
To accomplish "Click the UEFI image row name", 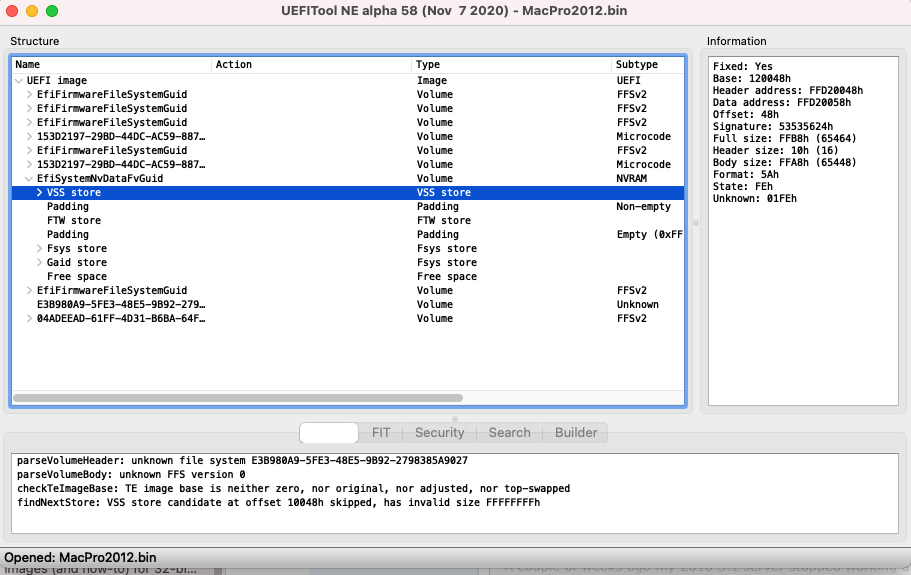I will [x=57, y=81].
